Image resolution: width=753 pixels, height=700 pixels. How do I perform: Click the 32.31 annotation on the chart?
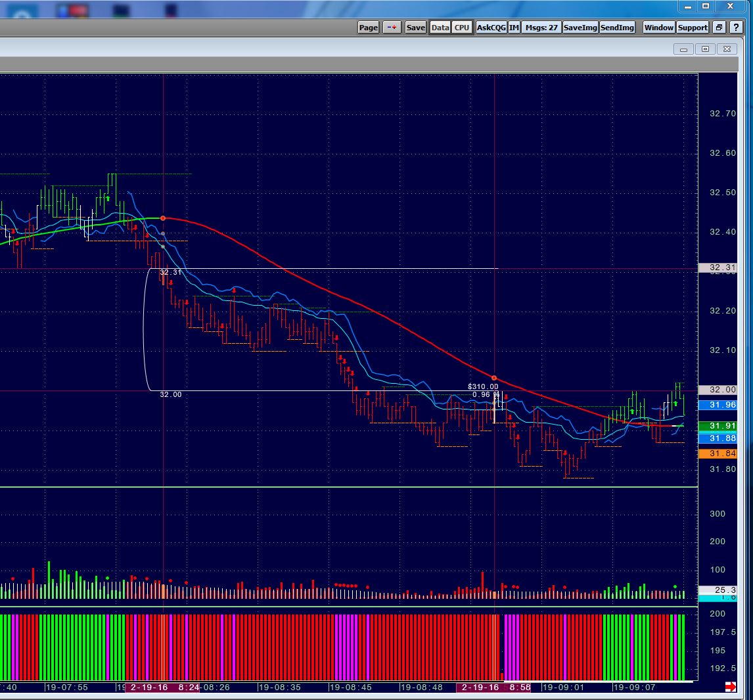(x=170, y=272)
